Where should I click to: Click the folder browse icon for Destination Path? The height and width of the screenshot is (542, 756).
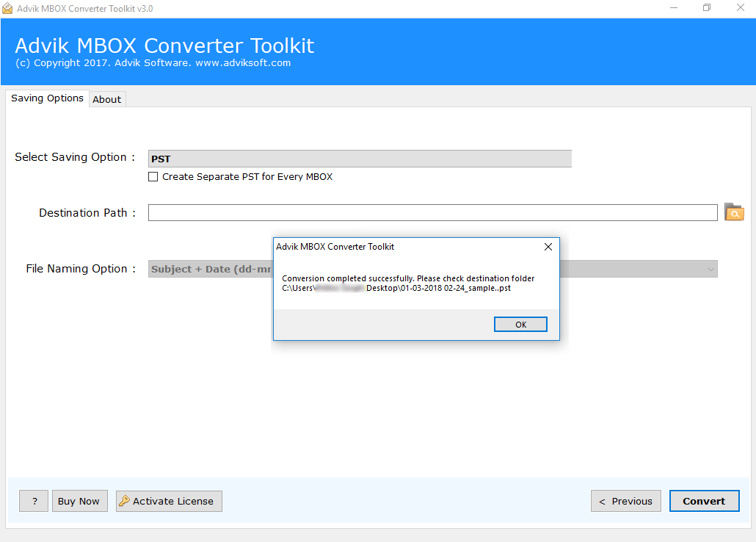(x=734, y=212)
